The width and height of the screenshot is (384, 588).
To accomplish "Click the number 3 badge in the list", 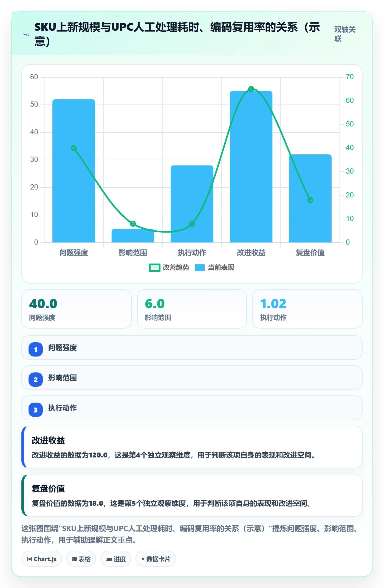I will (36, 410).
